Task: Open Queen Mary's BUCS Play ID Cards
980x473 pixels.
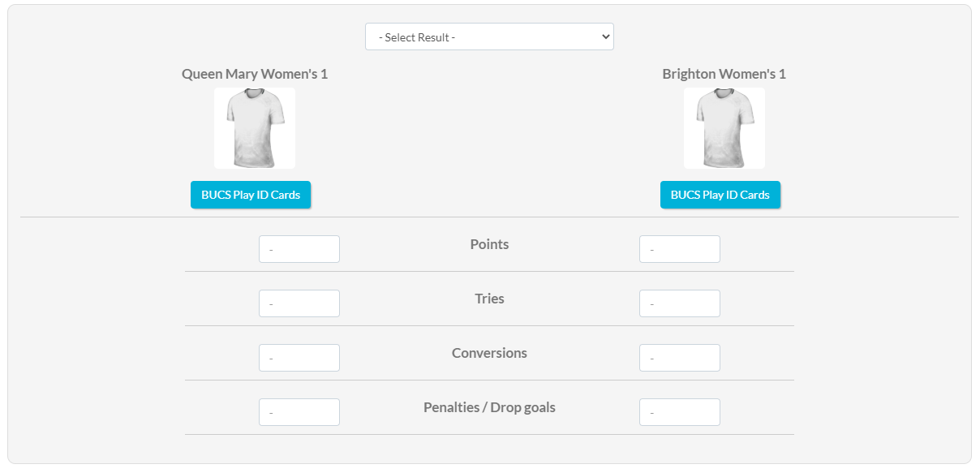Action: [251, 195]
